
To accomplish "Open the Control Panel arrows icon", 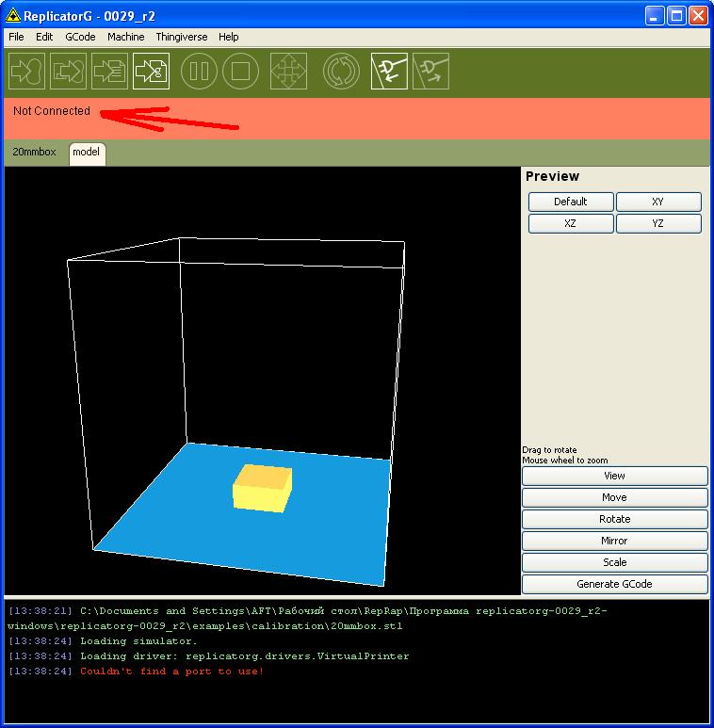I will pos(288,71).
